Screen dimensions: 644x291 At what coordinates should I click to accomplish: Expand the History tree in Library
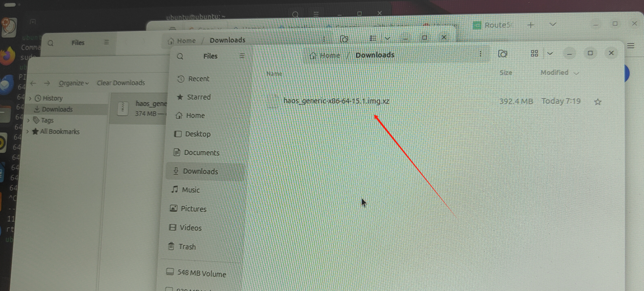(x=30, y=98)
